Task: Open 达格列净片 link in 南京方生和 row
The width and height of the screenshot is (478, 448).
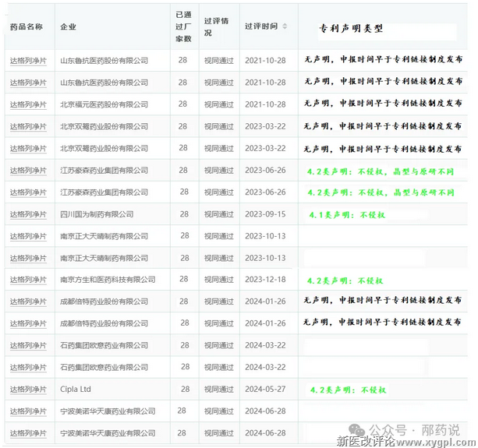Action: click(28, 280)
